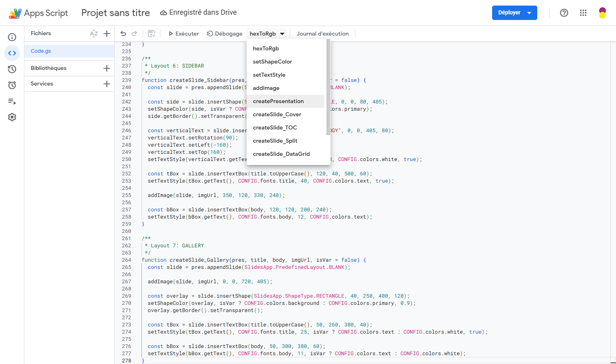Select createSlide_Split in the function list
The width and height of the screenshot is (616, 364).
285,141
